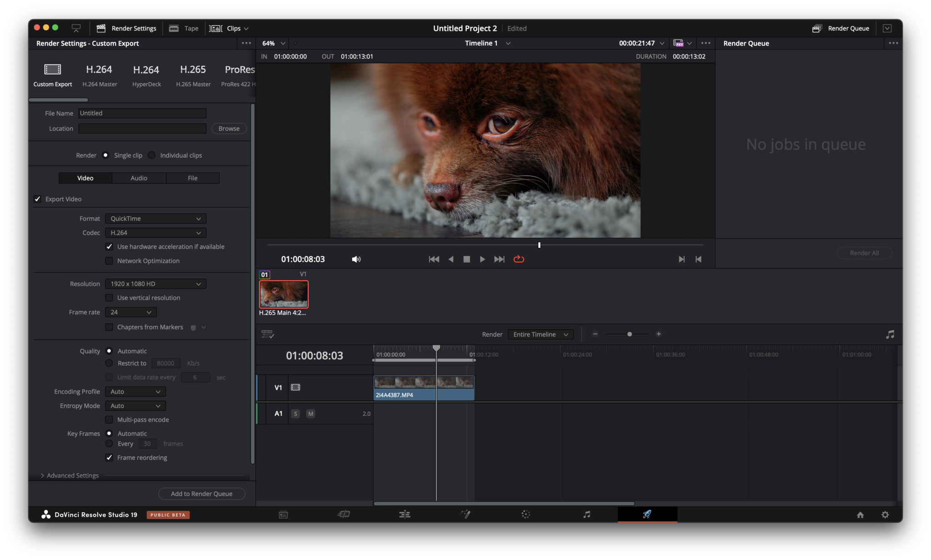Open the Resolution dropdown
Image resolution: width=931 pixels, height=560 pixels.
(155, 284)
